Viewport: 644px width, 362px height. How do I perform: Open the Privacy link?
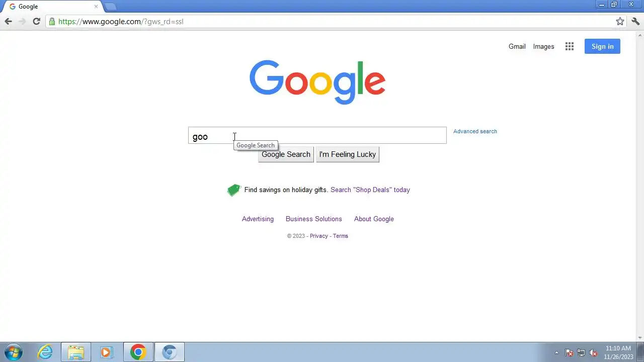[x=318, y=236]
